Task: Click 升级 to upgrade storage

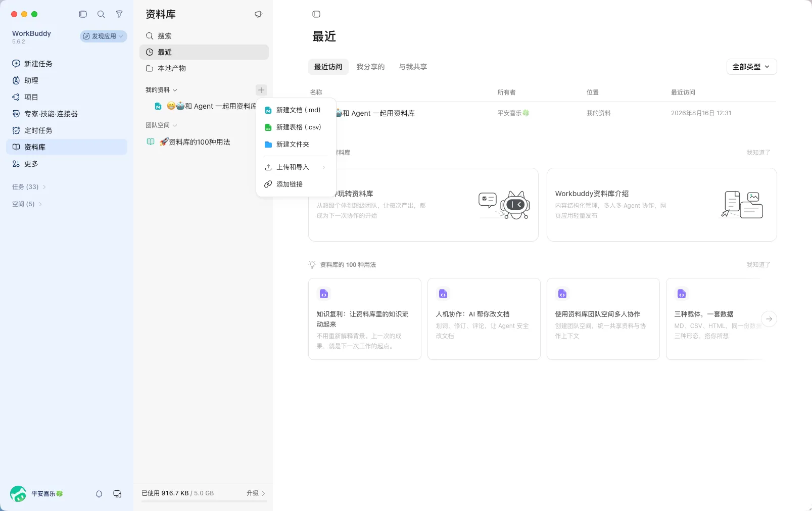Action: pyautogui.click(x=256, y=493)
